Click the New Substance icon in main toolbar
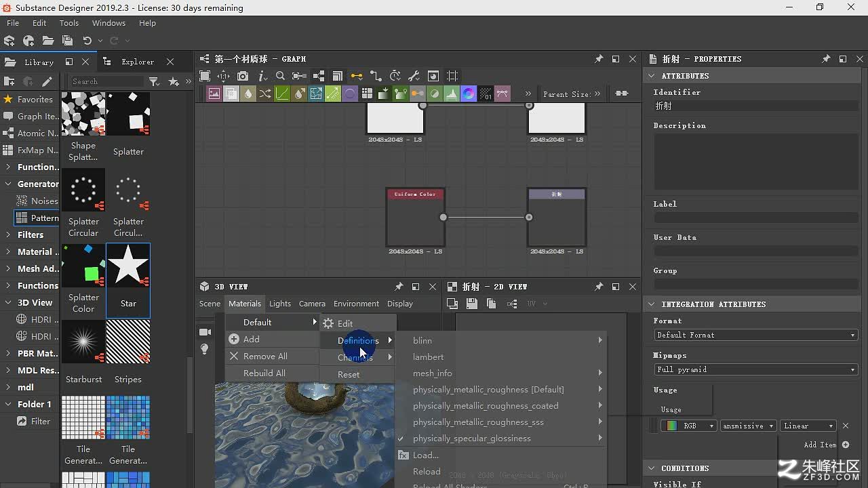 [9, 41]
